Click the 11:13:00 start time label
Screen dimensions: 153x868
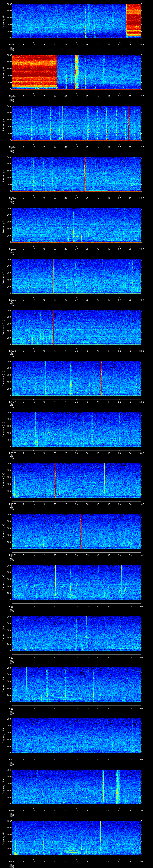click(12, 657)
